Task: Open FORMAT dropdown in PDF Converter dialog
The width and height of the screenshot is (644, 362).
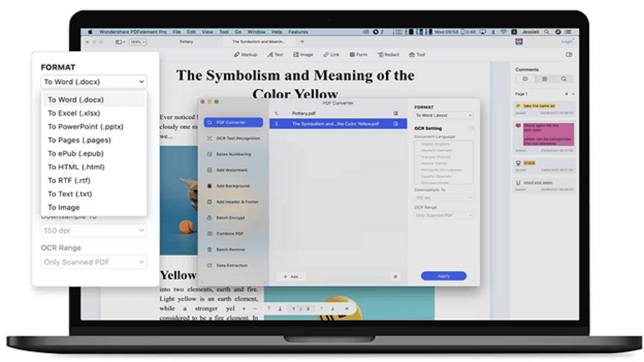Action: click(444, 115)
